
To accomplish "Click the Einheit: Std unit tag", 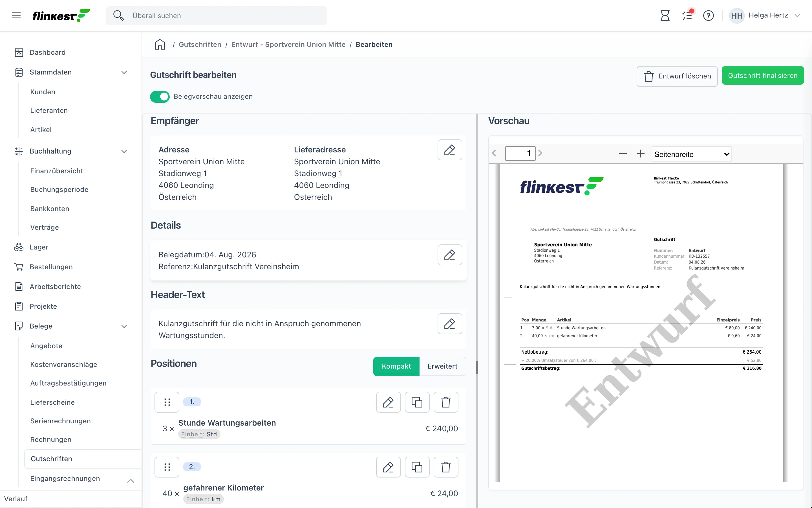I will click(x=199, y=434).
